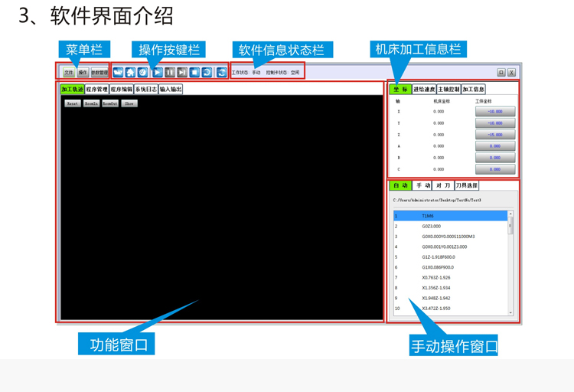Viewport: 574px width, 392px height.
Task: Click A axis workpiece coordinate button
Action: click(x=495, y=146)
